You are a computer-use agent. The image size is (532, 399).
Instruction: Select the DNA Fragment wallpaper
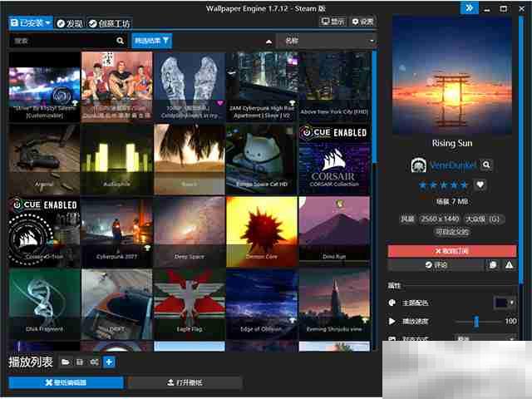pyautogui.click(x=44, y=304)
